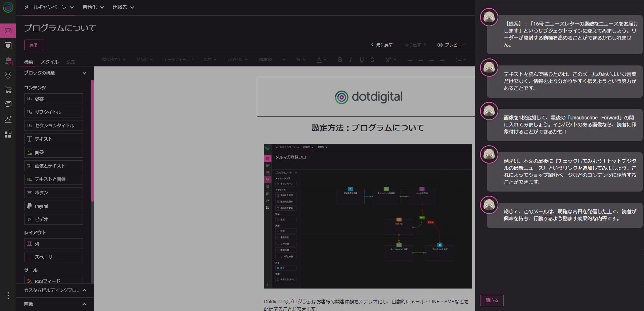Viewport: 644px width, 311px height.
Task: Justify text alignment
Action: click(442, 60)
